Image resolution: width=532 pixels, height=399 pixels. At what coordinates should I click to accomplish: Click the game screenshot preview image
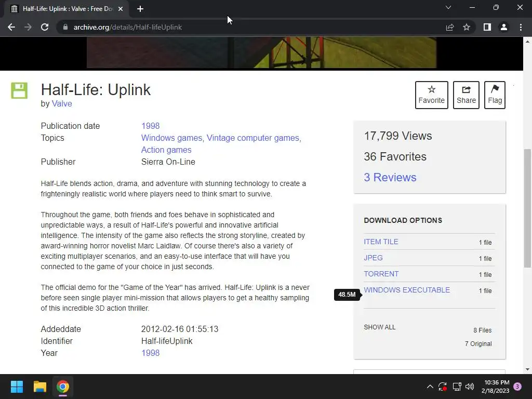point(261,52)
